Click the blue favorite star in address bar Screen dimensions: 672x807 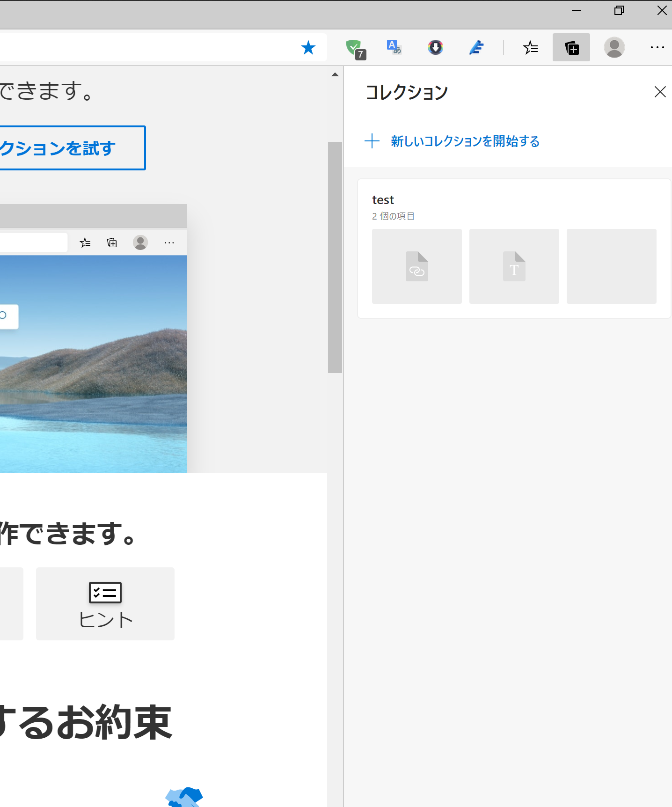(x=308, y=47)
